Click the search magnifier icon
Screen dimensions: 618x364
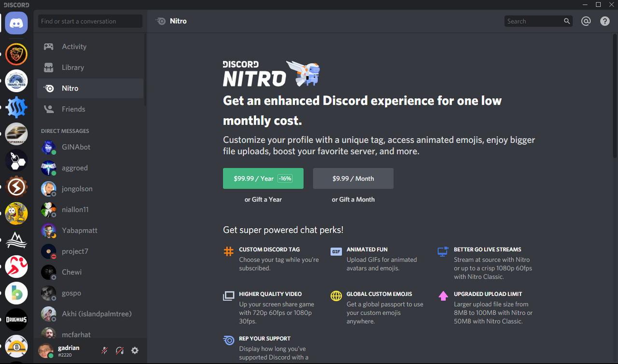567,21
